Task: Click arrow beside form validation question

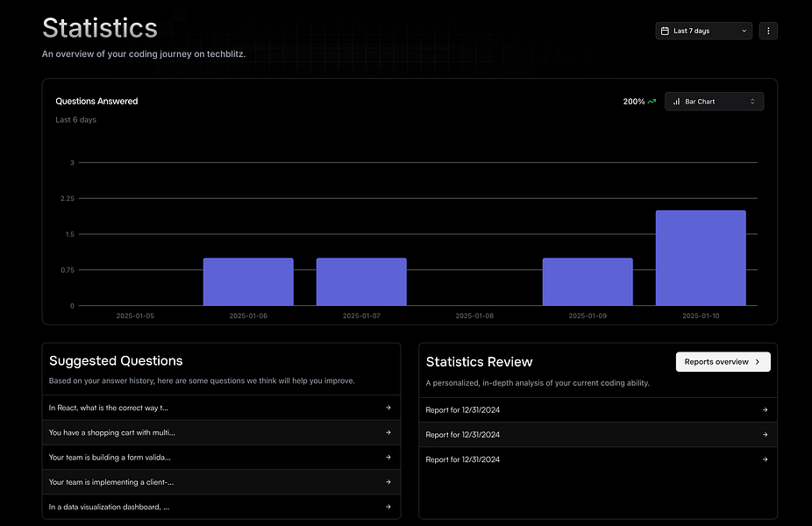Action: 388,457
